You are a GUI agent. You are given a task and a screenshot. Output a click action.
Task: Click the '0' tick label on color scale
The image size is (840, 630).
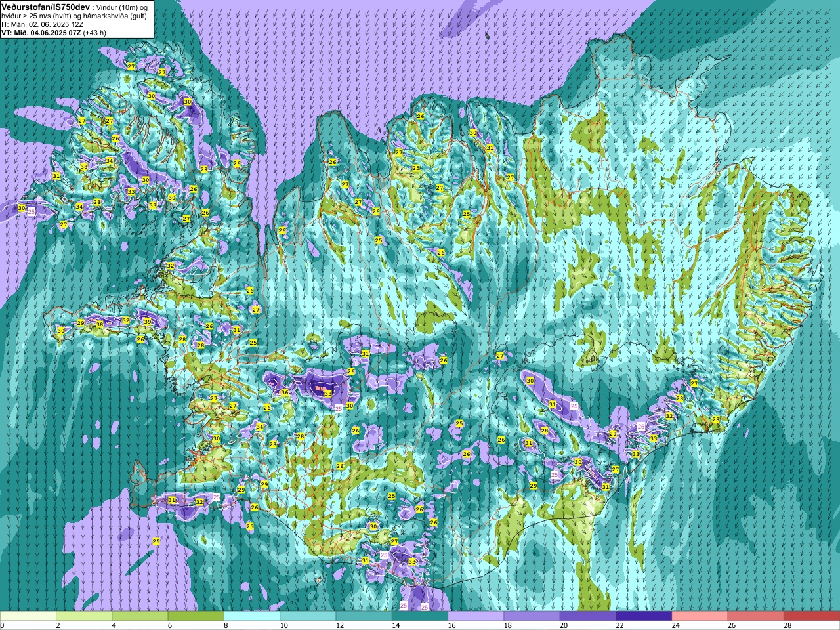point(2,625)
